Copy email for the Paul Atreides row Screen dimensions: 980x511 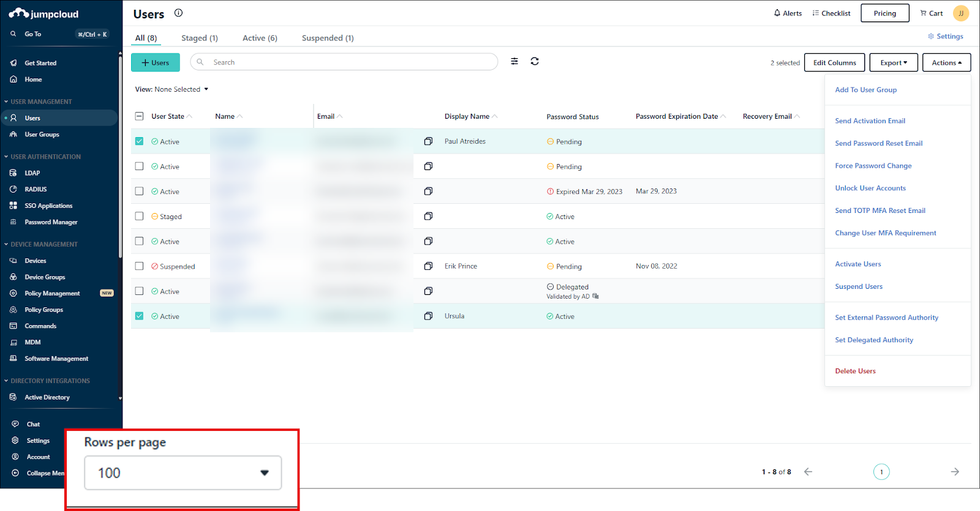tap(428, 141)
